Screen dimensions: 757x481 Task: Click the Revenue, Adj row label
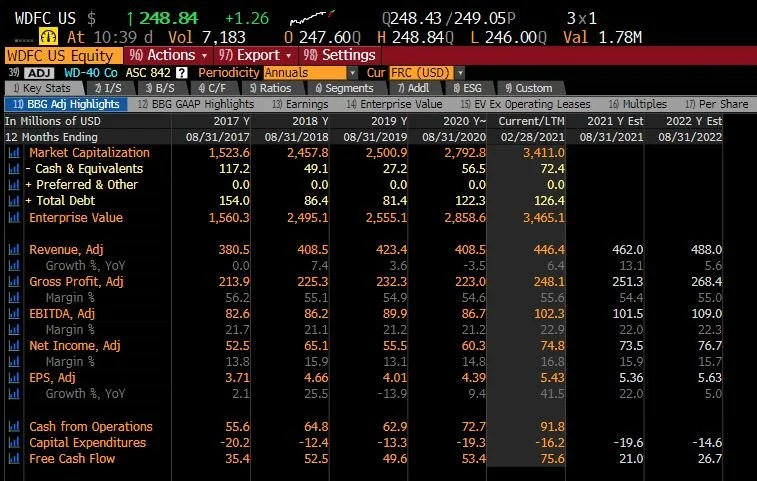point(66,250)
